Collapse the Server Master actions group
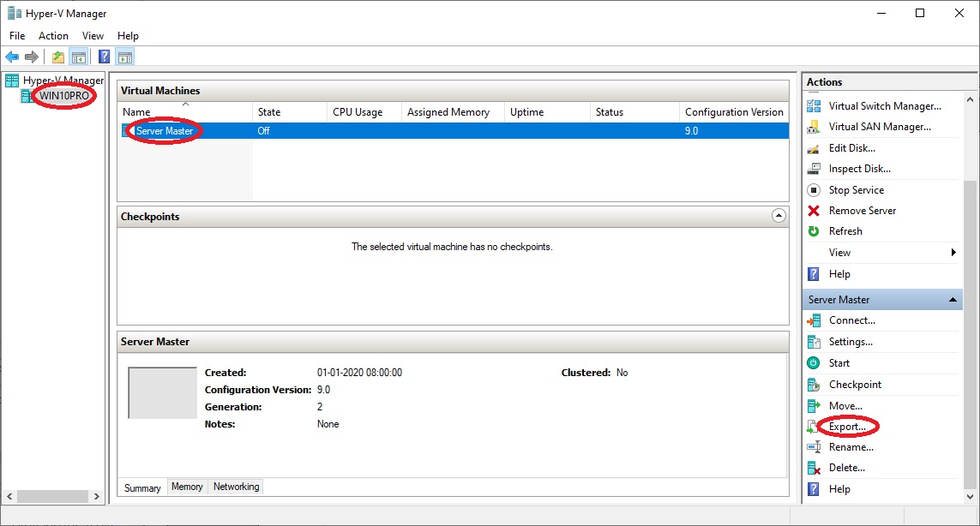980x526 pixels. (x=953, y=300)
